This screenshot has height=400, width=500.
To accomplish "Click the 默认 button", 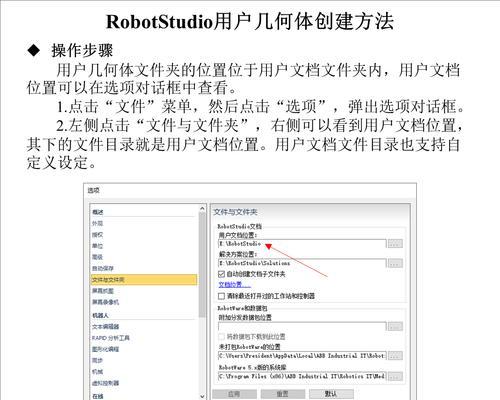I will tap(331, 394).
